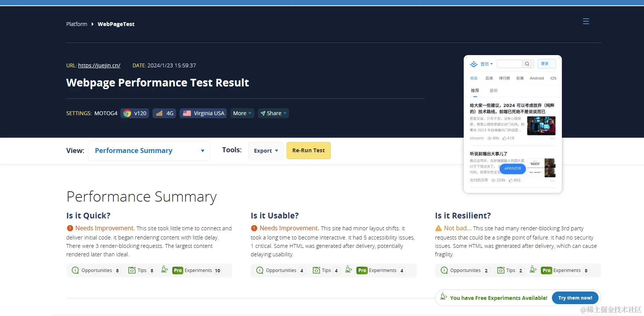Click the 4G connection badge
Image resolution: width=644 pixels, height=316 pixels.
point(164,113)
